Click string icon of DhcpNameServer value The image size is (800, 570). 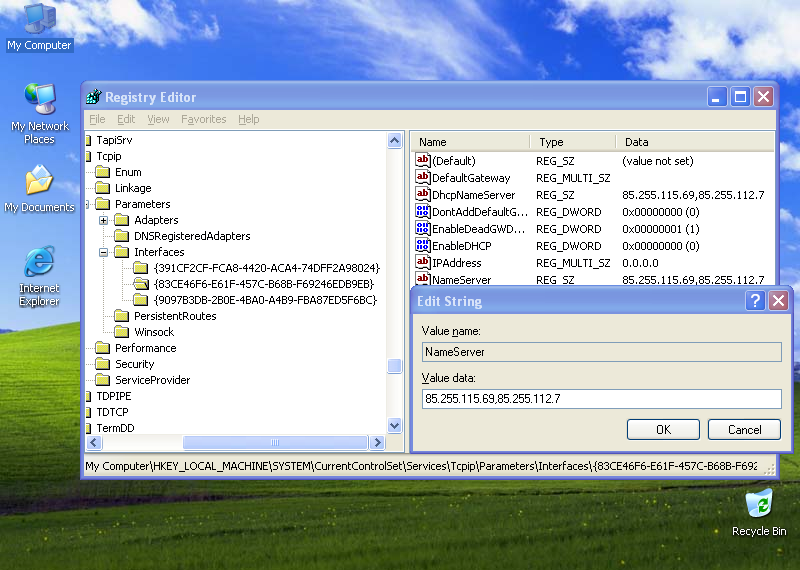[x=422, y=194]
